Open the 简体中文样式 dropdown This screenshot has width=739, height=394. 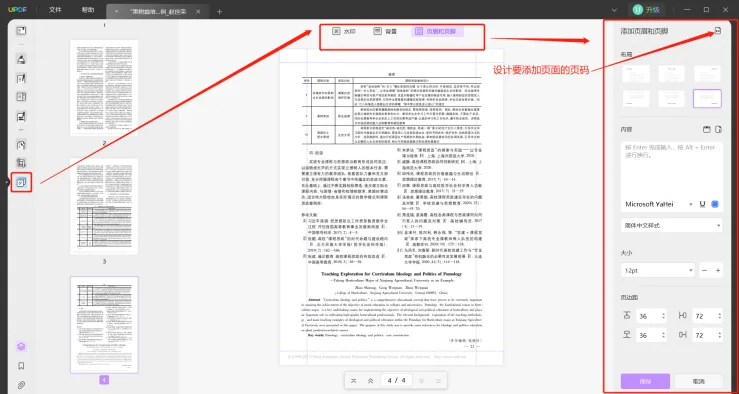tap(672, 226)
